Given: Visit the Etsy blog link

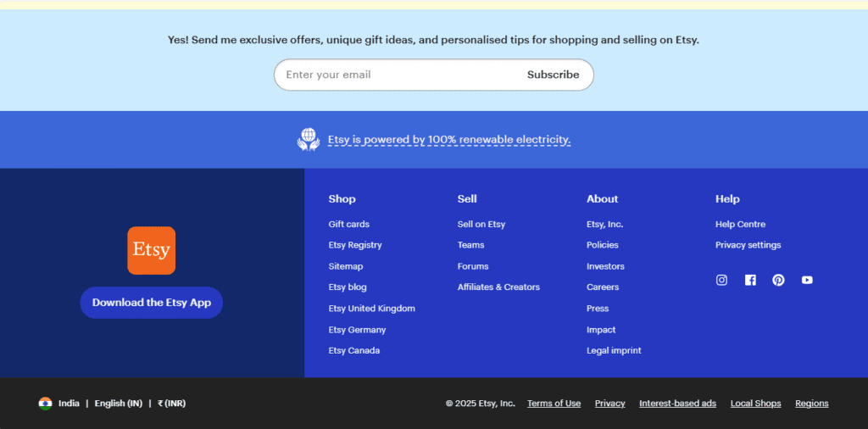Looking at the screenshot, I should tap(347, 287).
